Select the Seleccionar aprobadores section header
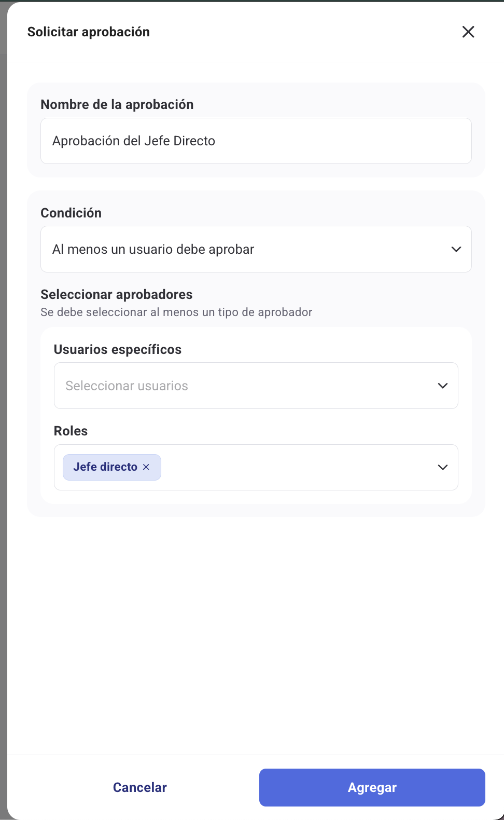 click(116, 294)
